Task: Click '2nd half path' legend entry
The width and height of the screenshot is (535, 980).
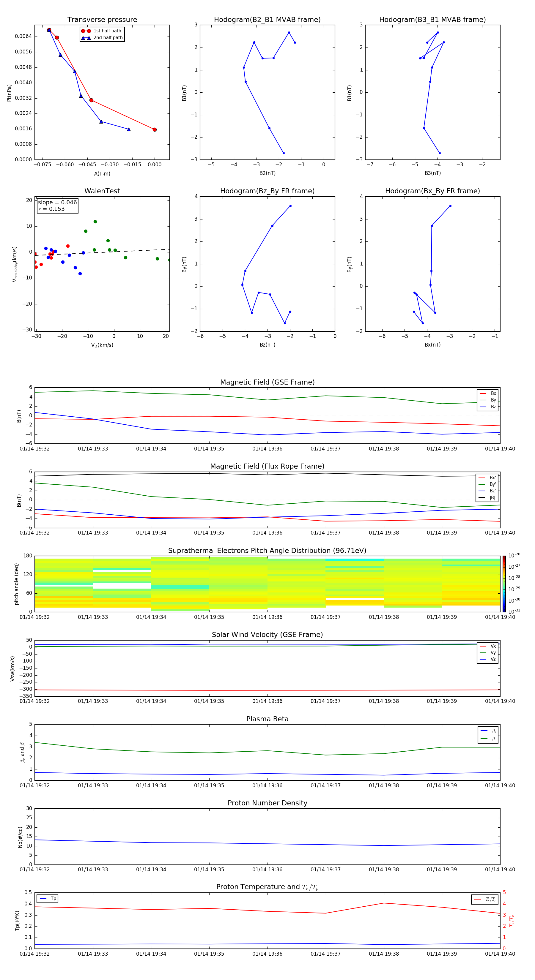Action: click(102, 38)
